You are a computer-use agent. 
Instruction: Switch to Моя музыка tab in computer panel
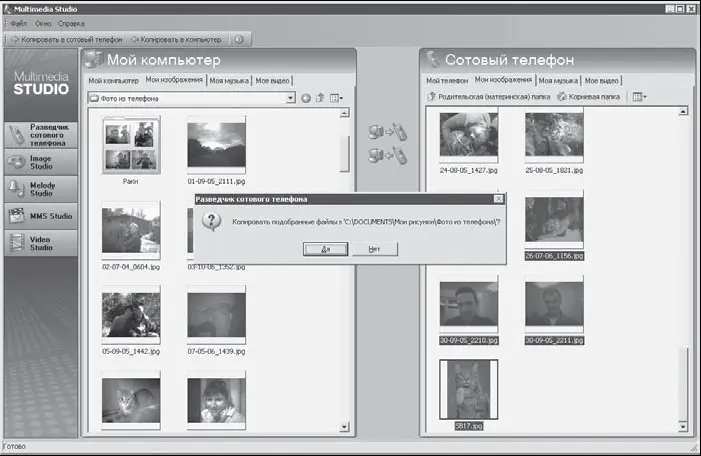(x=229, y=80)
